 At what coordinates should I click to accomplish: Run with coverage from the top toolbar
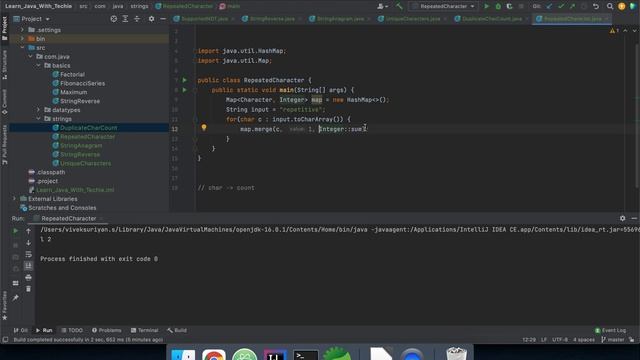click(509, 6)
